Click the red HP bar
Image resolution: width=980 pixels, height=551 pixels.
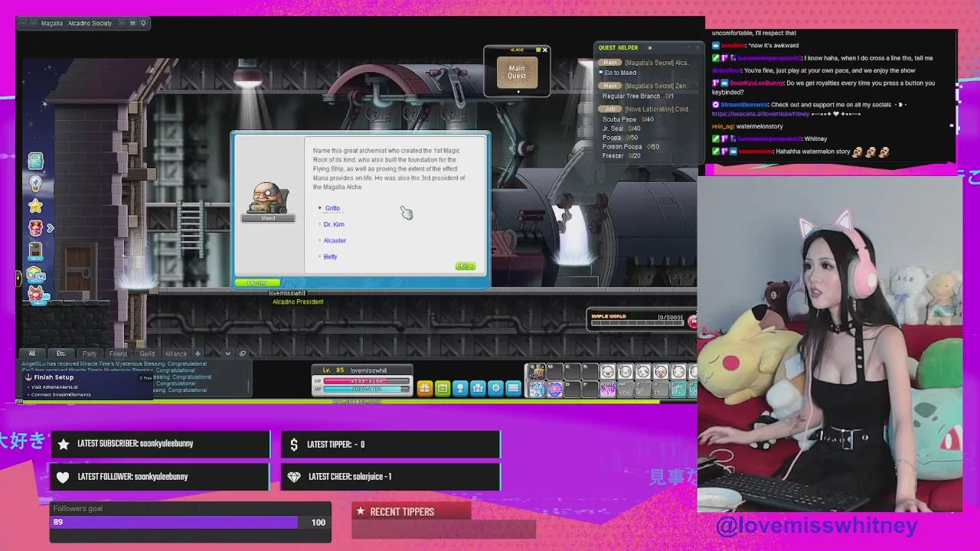click(367, 380)
